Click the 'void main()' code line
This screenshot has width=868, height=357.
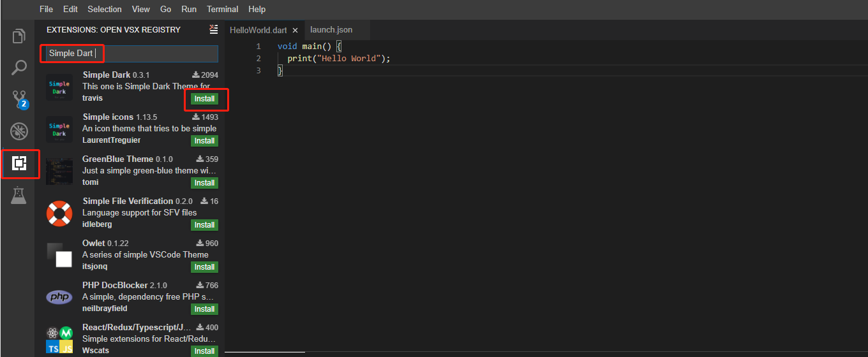coord(310,47)
